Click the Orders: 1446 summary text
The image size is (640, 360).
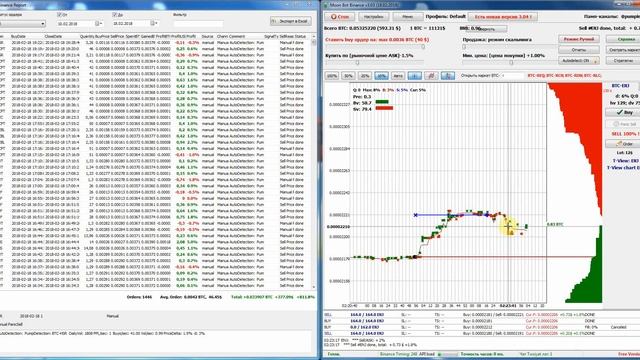pyautogui.click(x=140, y=297)
